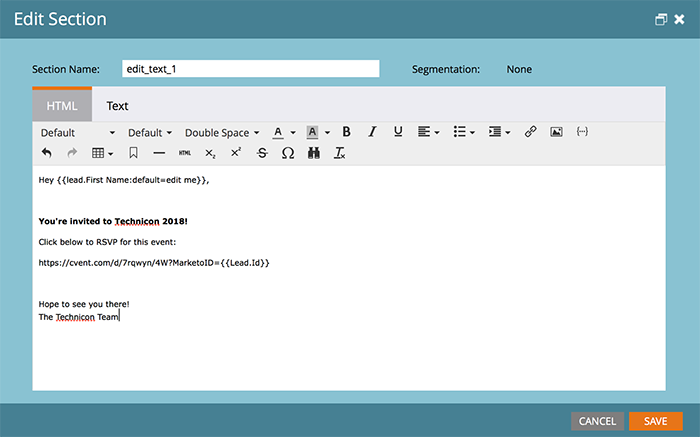Screen dimensions: 700x437
Task: Insert an anchor with the bookmark icon
Action: pyautogui.click(x=133, y=153)
